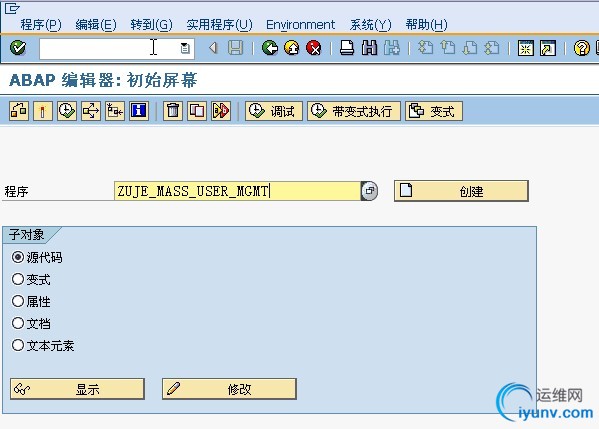Select the 变式 radio button
Screen dimensions: 599x429
pos(18,279)
